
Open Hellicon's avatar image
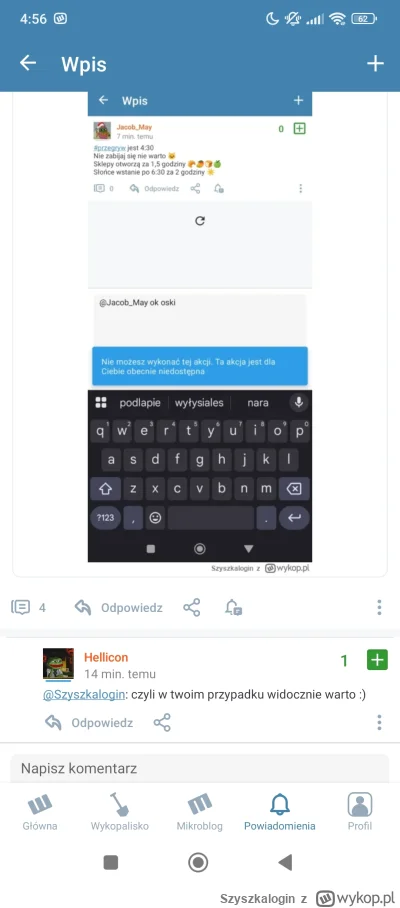click(58, 664)
